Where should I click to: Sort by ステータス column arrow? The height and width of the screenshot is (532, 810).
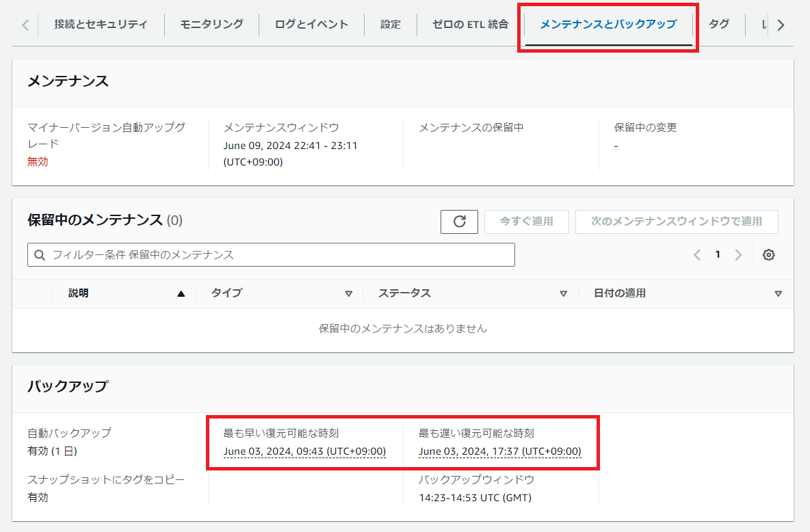(x=564, y=293)
